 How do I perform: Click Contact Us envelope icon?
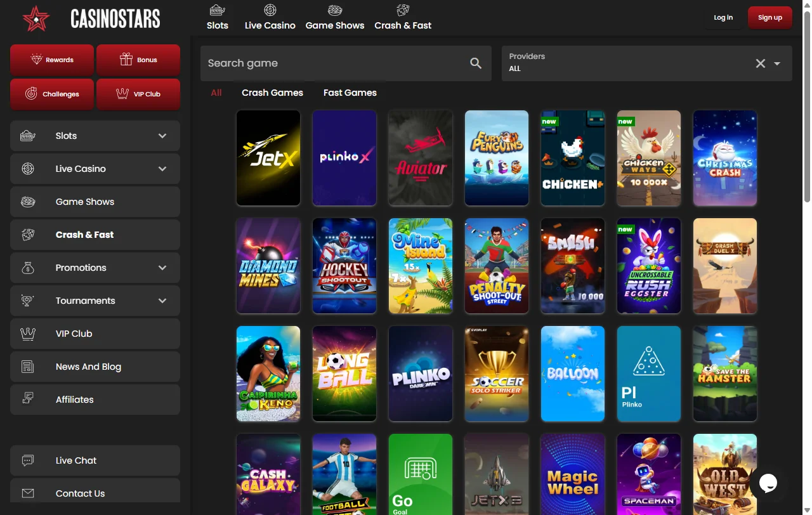pos(27,493)
